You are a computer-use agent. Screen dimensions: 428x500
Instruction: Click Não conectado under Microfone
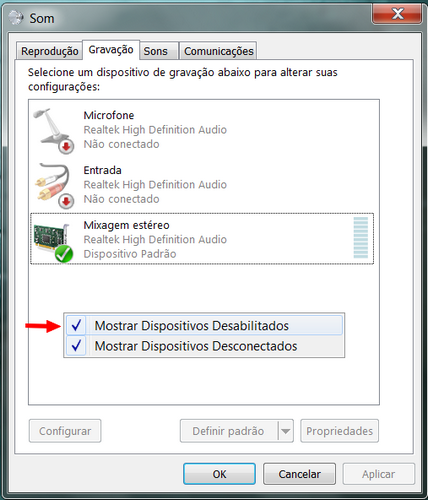(121, 144)
